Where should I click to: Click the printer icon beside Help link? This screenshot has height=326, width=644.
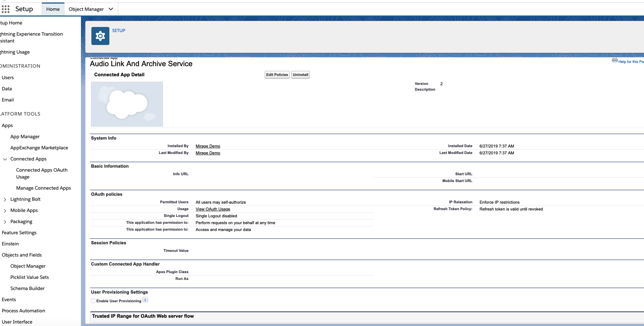point(615,60)
